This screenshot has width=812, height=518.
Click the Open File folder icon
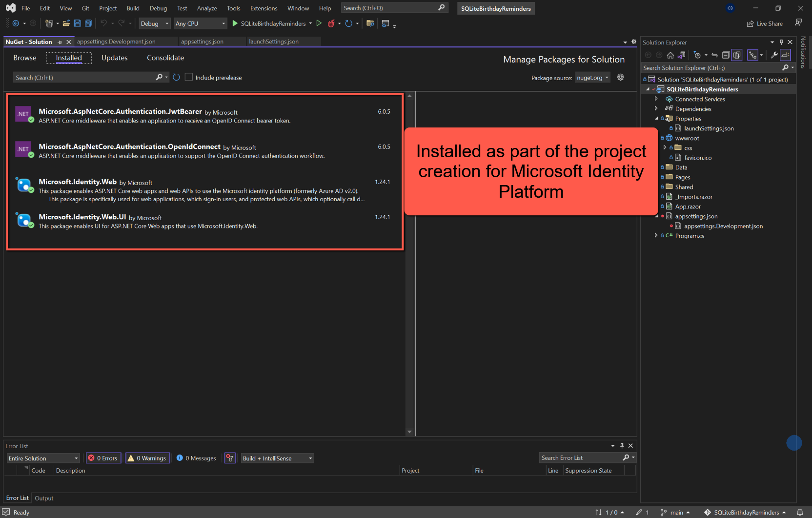pos(66,23)
